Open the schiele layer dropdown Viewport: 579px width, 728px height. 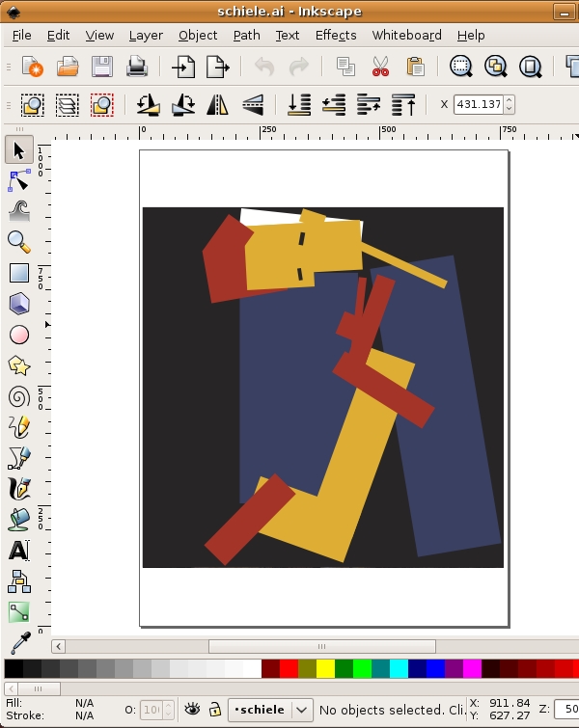(270, 710)
